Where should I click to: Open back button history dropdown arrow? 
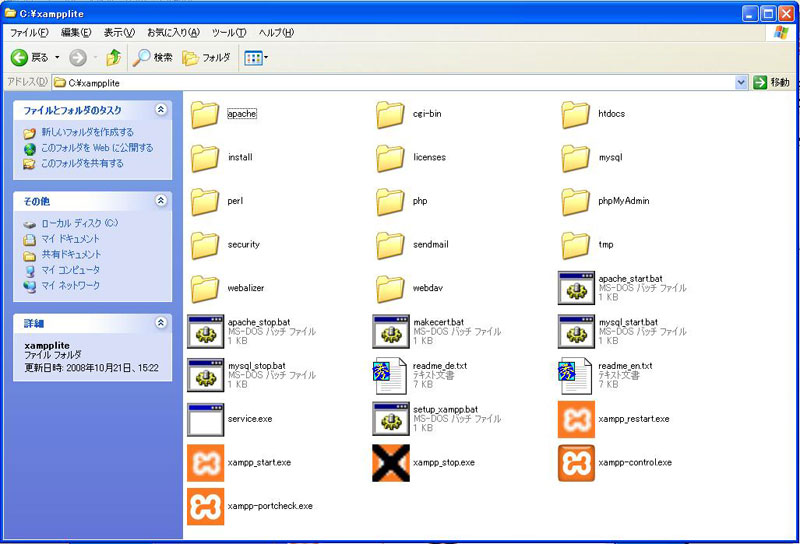(x=57, y=58)
